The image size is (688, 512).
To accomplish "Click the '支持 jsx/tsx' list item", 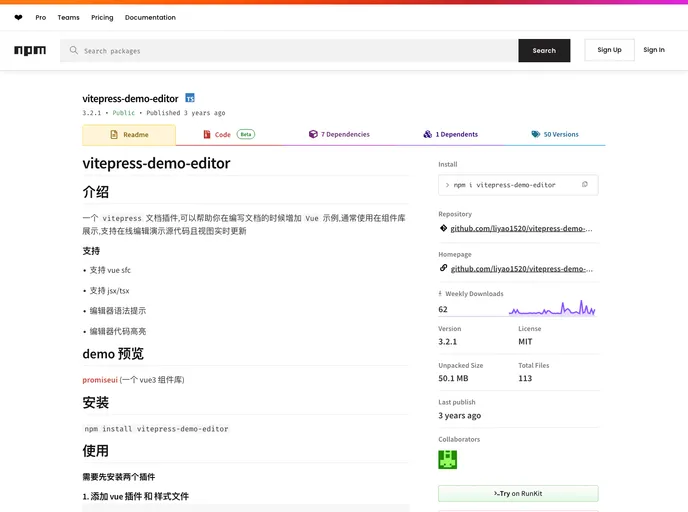I will (x=109, y=290).
